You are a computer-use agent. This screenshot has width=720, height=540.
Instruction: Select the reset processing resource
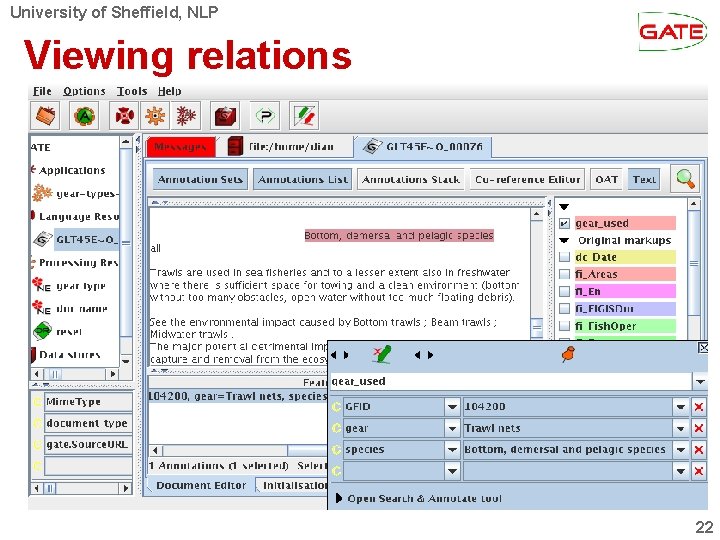tap(57, 331)
